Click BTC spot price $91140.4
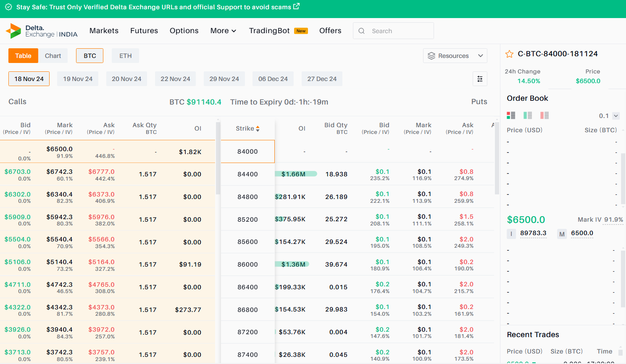The image size is (626, 364). pos(204,102)
